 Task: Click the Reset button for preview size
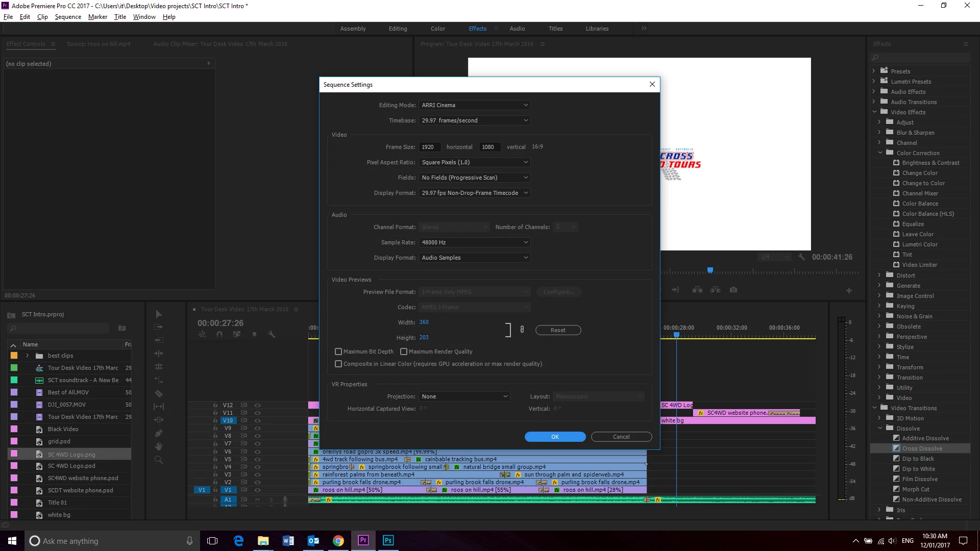pyautogui.click(x=558, y=330)
